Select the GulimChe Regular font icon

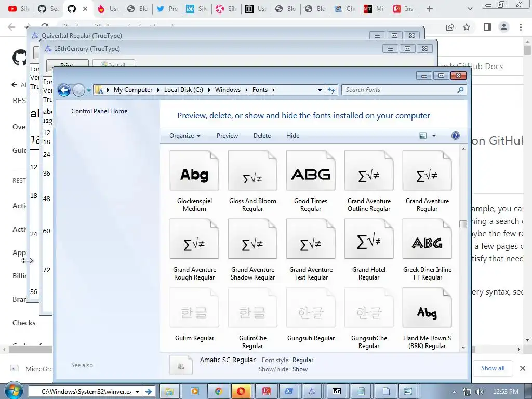pyautogui.click(x=252, y=308)
